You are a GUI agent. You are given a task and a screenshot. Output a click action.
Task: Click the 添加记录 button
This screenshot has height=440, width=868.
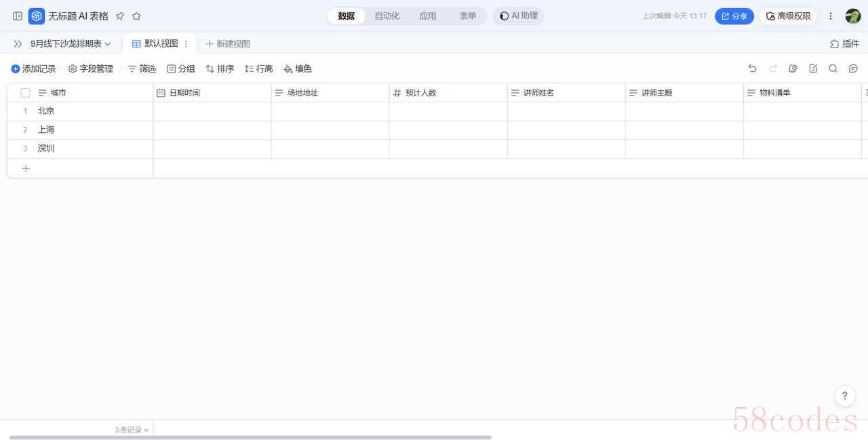[x=33, y=68]
